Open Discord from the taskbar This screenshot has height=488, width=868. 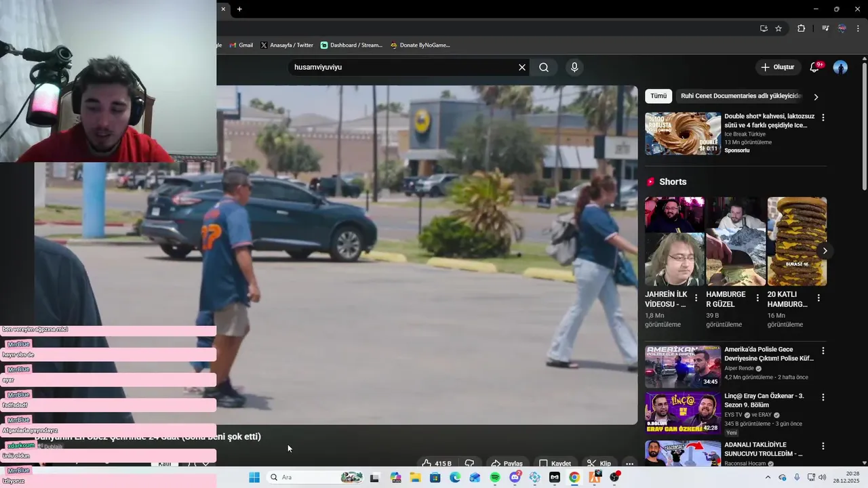tap(515, 477)
